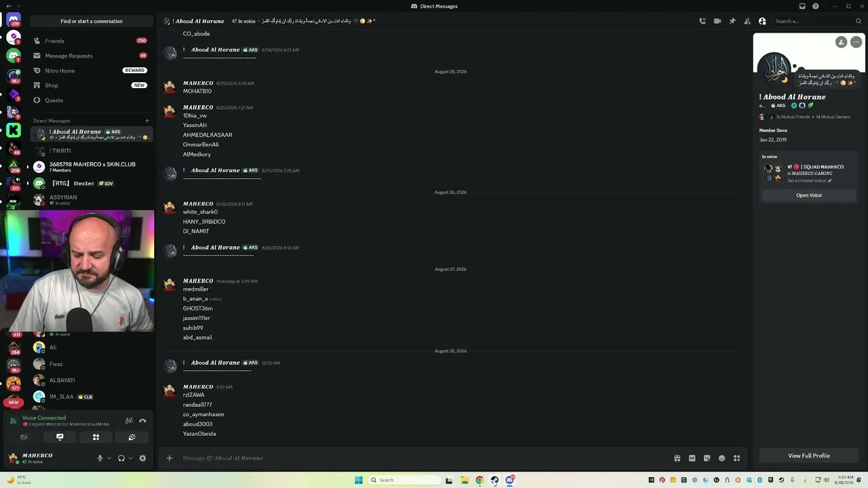
Task: Open the green K server icon
Action: tap(14, 130)
